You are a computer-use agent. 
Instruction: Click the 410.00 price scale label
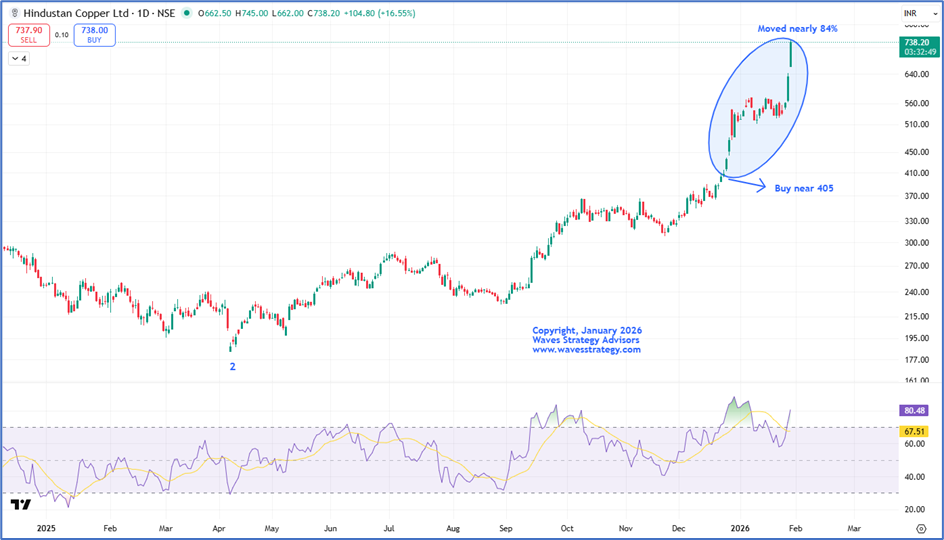(916, 173)
